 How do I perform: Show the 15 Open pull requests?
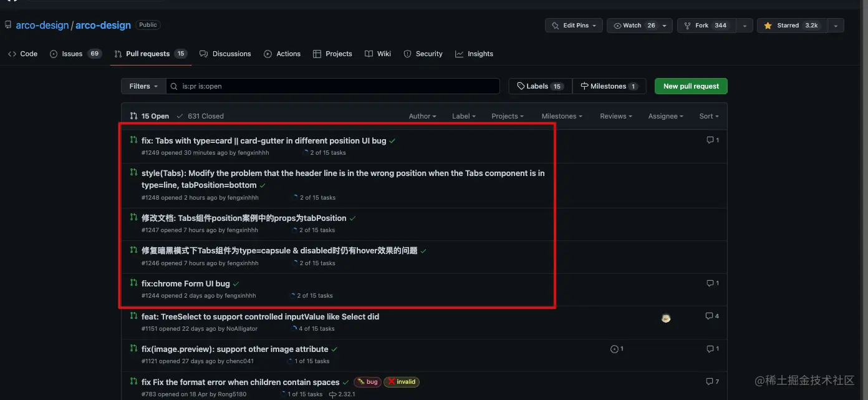coord(150,116)
